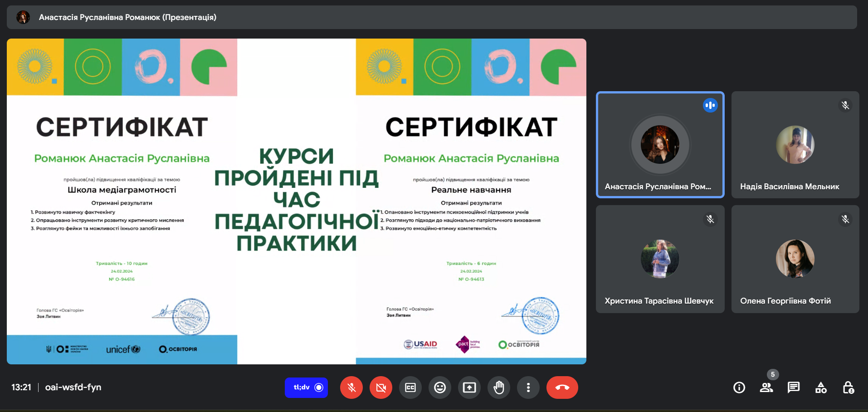The height and width of the screenshot is (412, 868).
Task: Click presenter name Анастасія Русланівна Романюк (Презентація)
Action: click(x=127, y=17)
